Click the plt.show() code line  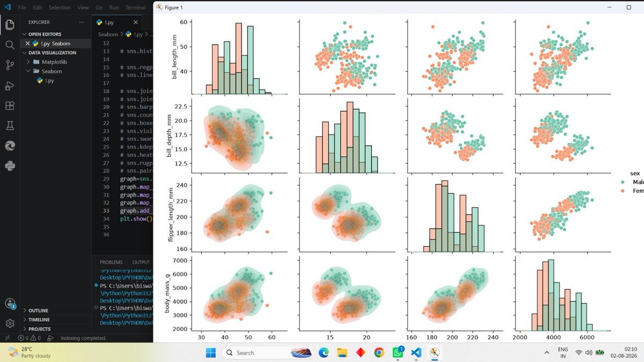click(136, 219)
